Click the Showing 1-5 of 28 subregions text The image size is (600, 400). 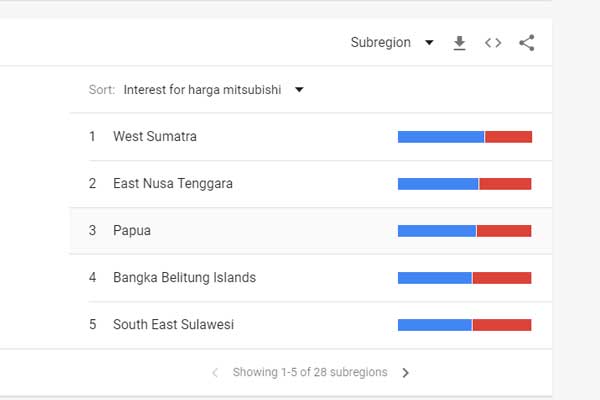coord(310,372)
